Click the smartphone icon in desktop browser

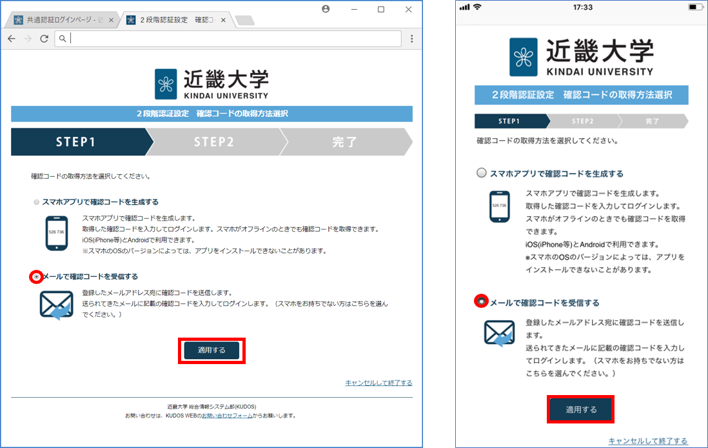pyautogui.click(x=57, y=231)
